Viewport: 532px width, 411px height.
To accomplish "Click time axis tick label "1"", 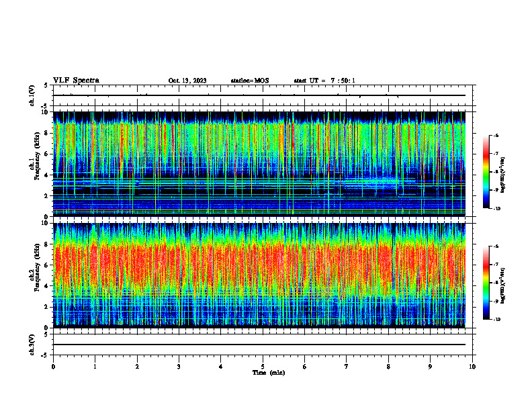I will pos(95,367).
